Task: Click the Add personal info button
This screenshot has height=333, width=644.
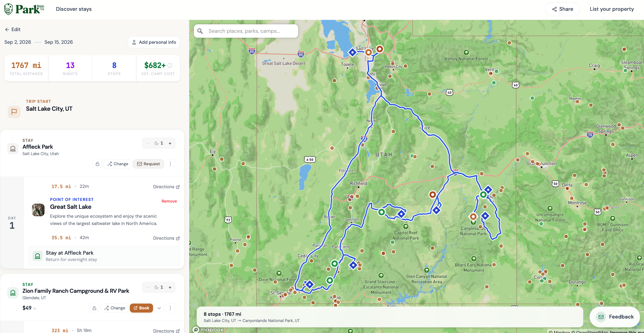Action: 154,42
